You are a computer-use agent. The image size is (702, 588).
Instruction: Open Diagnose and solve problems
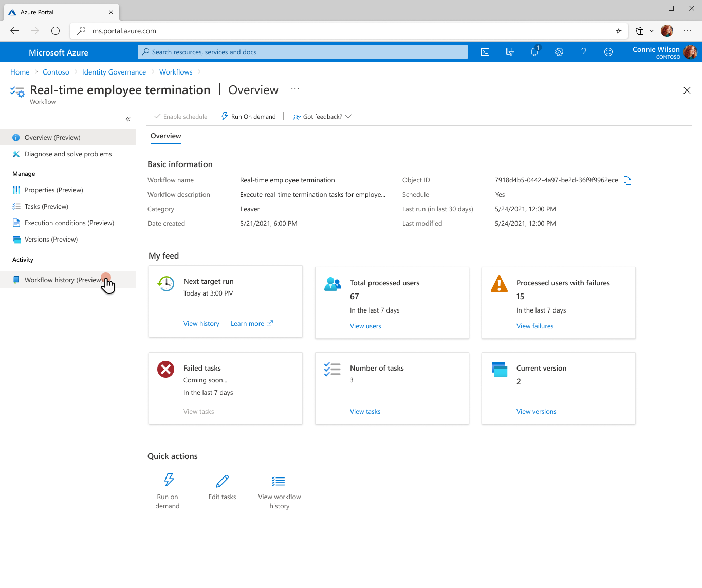(68, 154)
